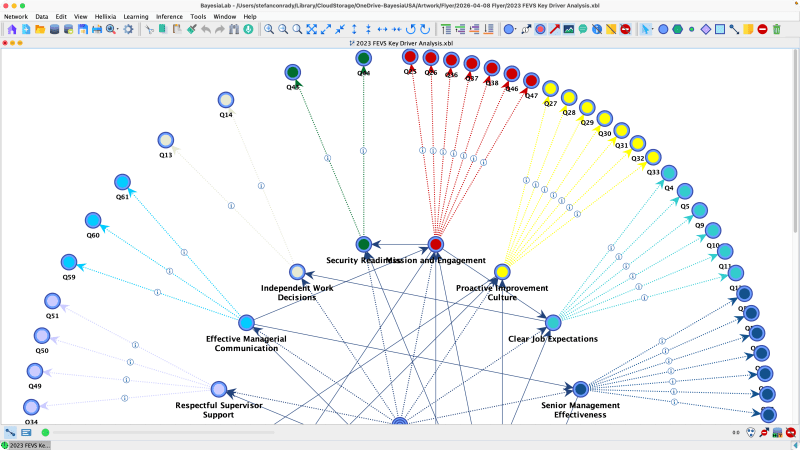Pick the yellow note tool
800x450 pixels.
click(x=748, y=30)
